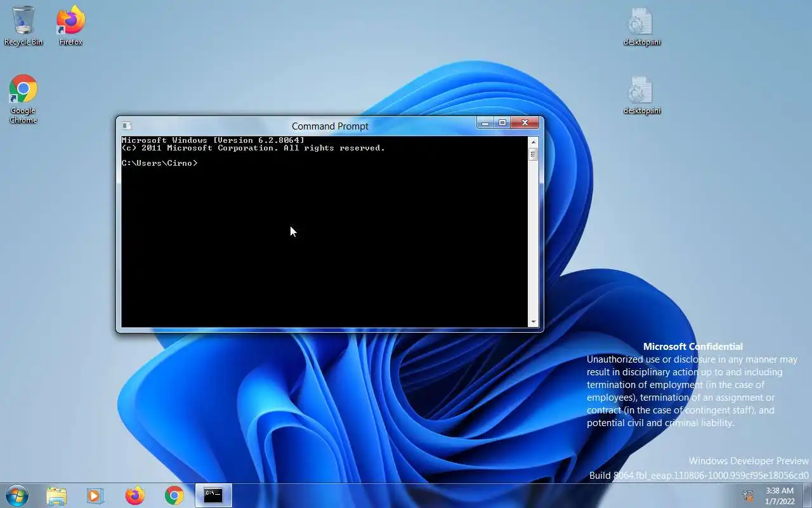Open the clock showing 3:38 AM
The width and height of the screenshot is (812, 508).
click(x=780, y=496)
